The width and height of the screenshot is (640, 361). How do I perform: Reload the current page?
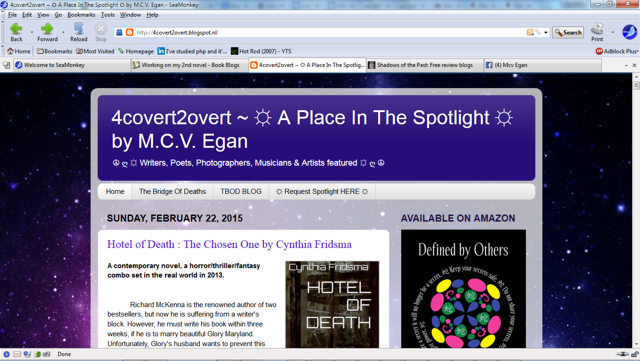tap(78, 32)
